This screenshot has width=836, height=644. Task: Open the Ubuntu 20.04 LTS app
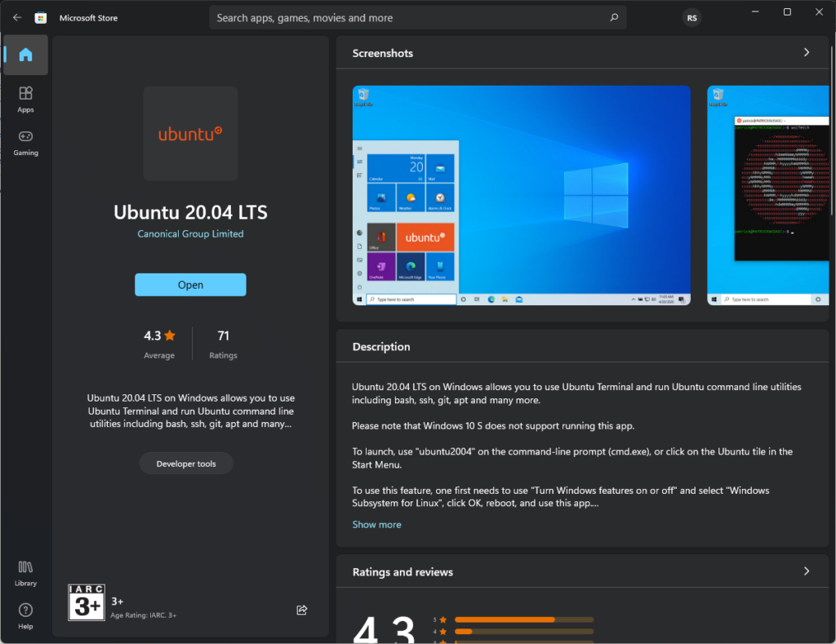pos(190,285)
